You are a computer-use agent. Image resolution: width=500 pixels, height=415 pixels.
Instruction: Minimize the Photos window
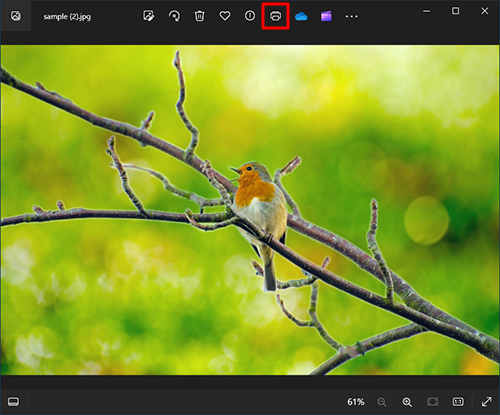point(426,11)
